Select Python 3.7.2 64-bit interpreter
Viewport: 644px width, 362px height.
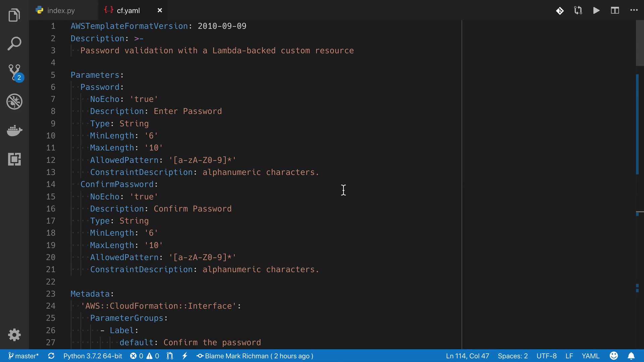click(x=93, y=356)
